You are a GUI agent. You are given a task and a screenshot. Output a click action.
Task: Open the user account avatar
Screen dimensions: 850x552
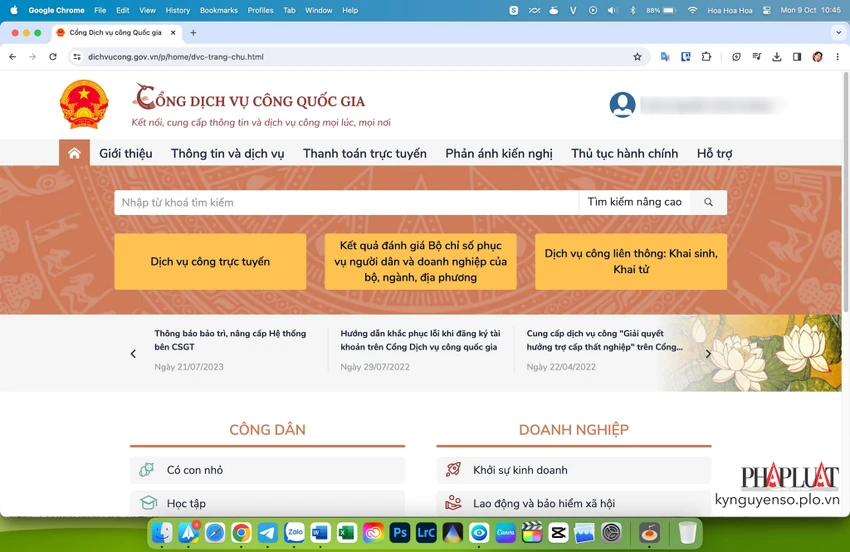pyautogui.click(x=622, y=105)
